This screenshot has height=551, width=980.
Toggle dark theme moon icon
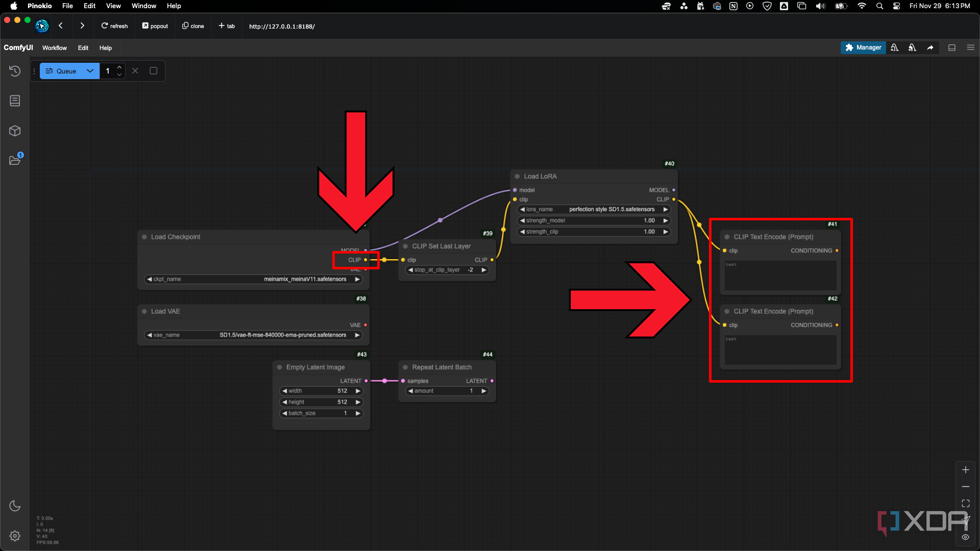(x=15, y=506)
